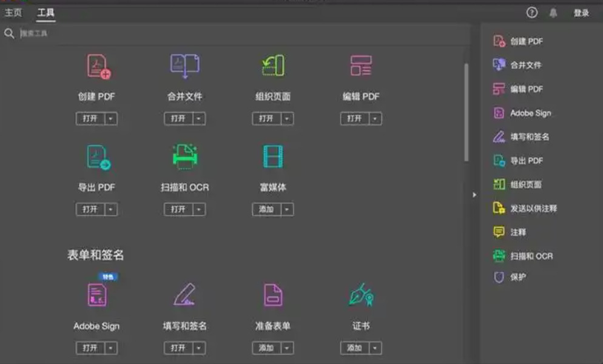This screenshot has width=603, height=364.
Task: Click 打开 button under 导出 PDF
Action: click(x=90, y=209)
